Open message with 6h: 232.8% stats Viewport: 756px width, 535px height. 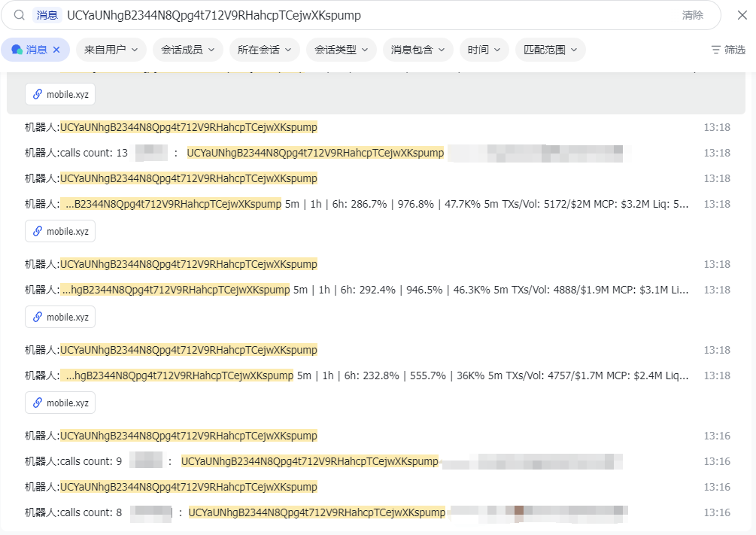click(x=378, y=375)
